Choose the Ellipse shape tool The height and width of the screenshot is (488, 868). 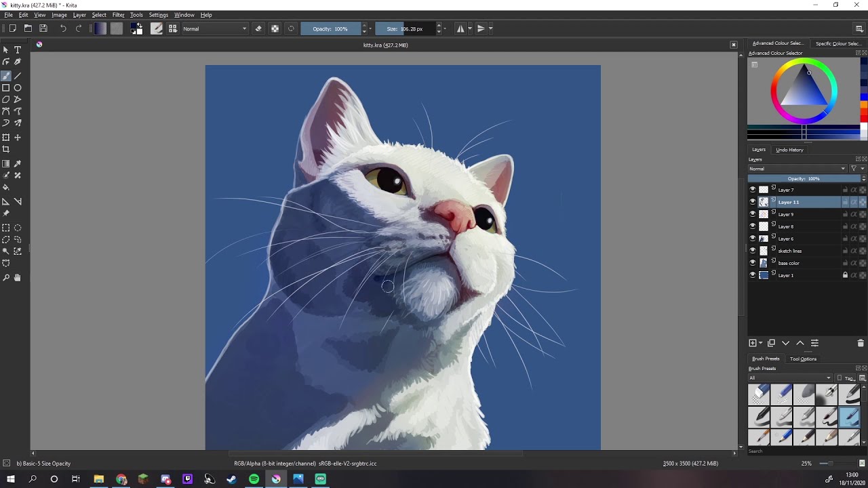click(x=18, y=87)
